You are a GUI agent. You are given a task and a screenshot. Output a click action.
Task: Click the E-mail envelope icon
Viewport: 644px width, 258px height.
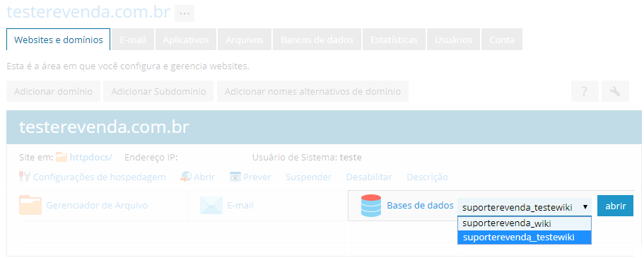211,206
